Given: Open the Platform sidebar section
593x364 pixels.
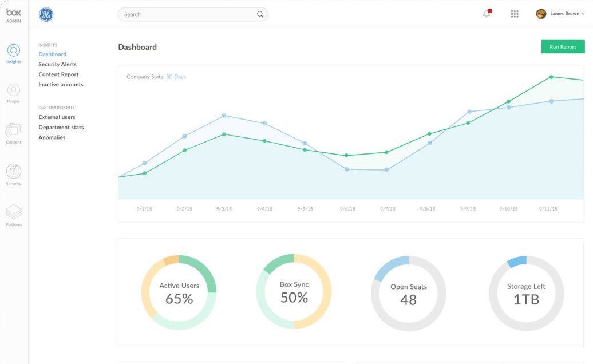Looking at the screenshot, I should tap(14, 215).
